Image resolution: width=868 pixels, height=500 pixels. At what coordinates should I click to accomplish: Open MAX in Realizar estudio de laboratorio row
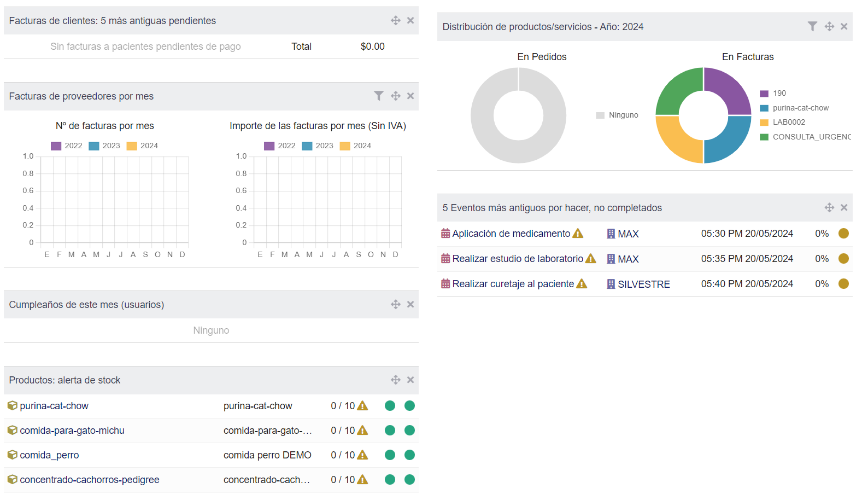tap(628, 259)
